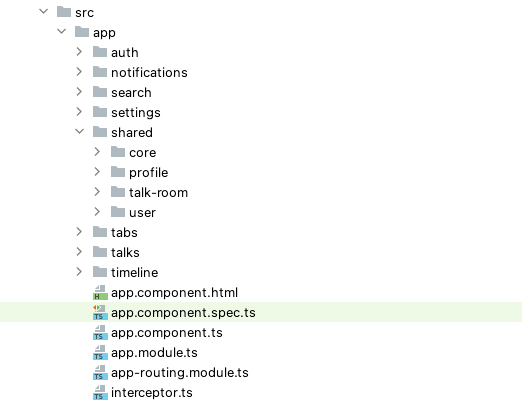Click the src folder icon
The image size is (522, 406).
(x=64, y=12)
